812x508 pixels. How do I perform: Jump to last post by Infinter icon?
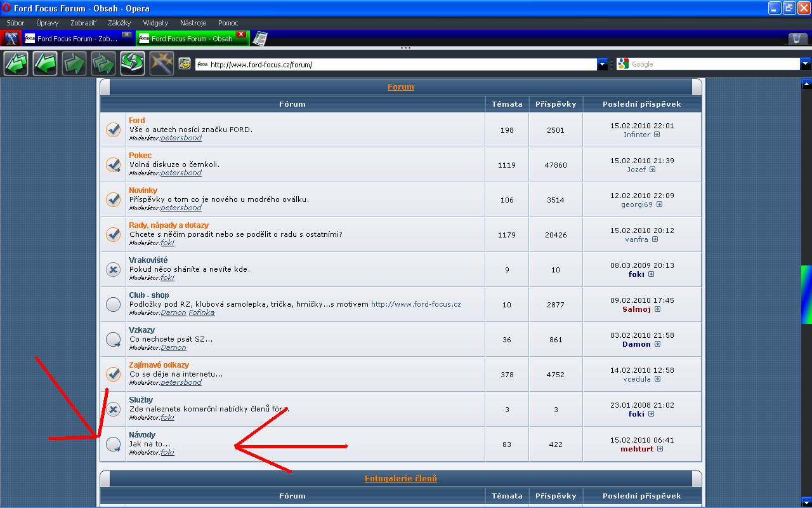[x=657, y=135]
